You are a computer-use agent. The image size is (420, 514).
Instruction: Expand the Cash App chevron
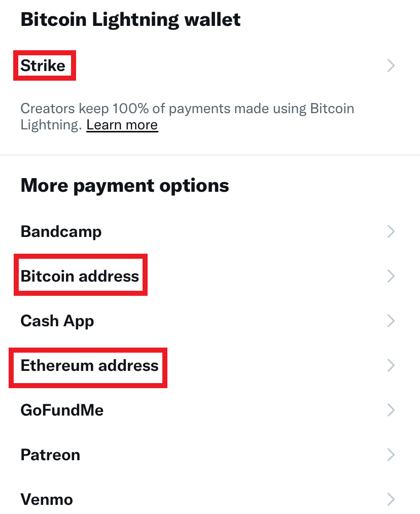coord(391,321)
